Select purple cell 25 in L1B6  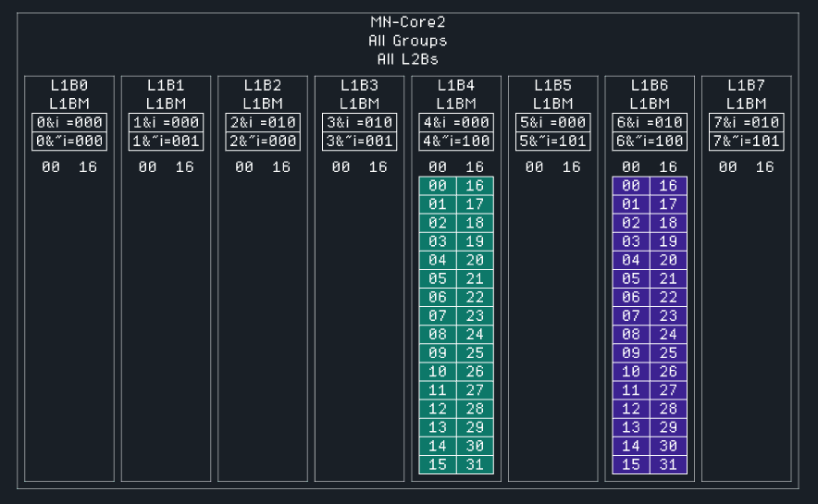pyautogui.click(x=668, y=353)
